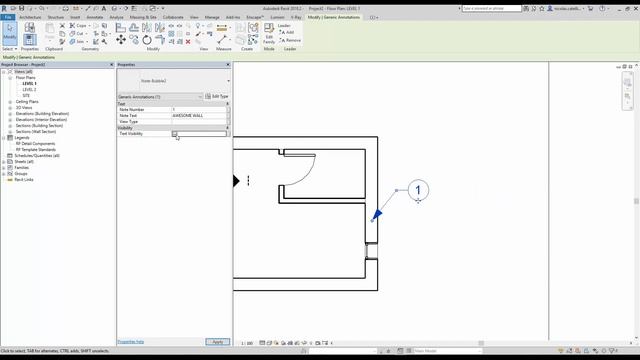Collapse the Views (all) tree node
The height and width of the screenshot is (360, 640).
click(x=4, y=72)
